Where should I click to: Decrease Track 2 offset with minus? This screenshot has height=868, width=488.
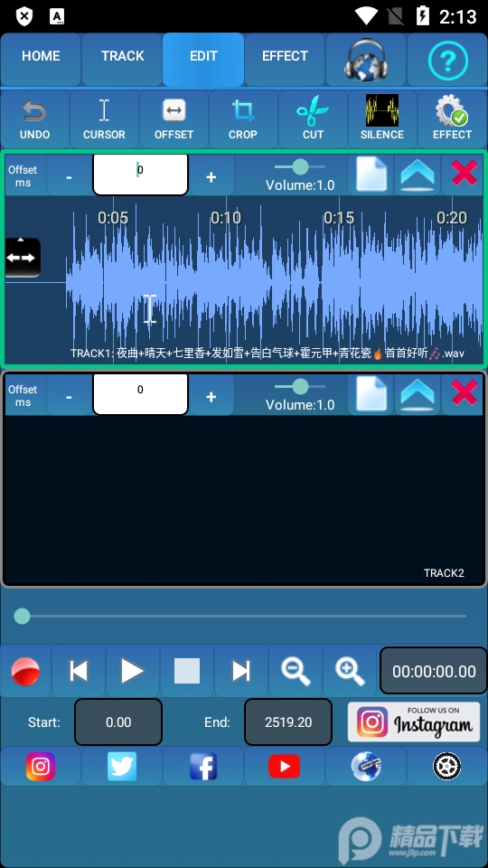[70, 396]
